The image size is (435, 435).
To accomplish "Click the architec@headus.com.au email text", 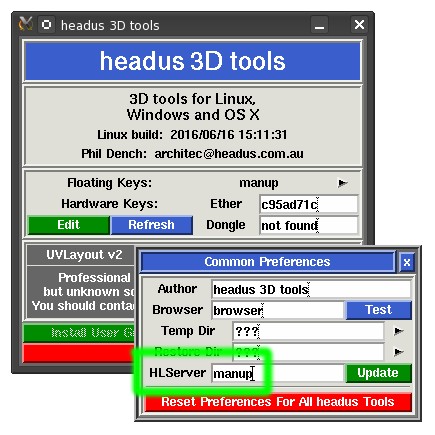I will tap(229, 154).
